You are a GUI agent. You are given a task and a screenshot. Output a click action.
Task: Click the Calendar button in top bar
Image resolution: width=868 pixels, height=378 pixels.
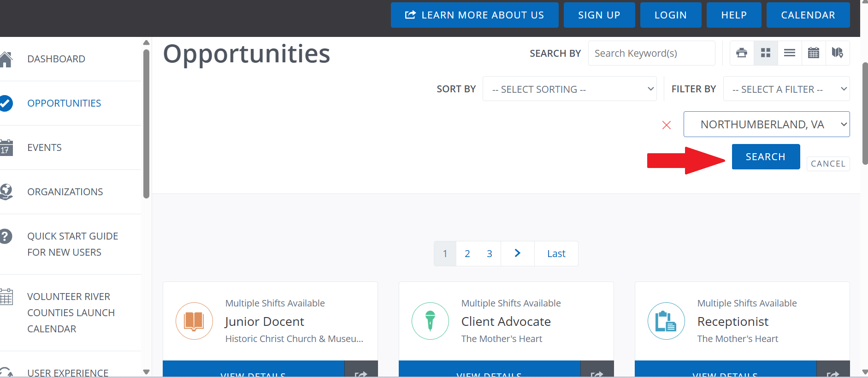(x=808, y=15)
